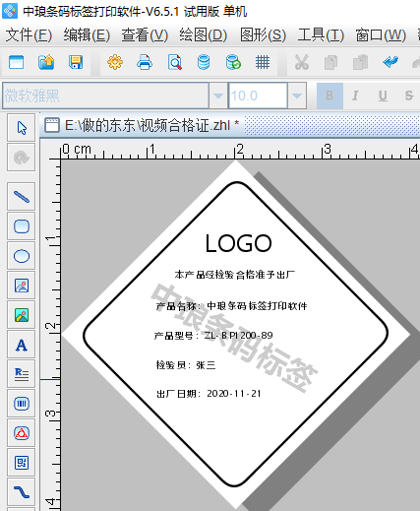
Task: Open the 绘图(D) menu
Action: 204,34
